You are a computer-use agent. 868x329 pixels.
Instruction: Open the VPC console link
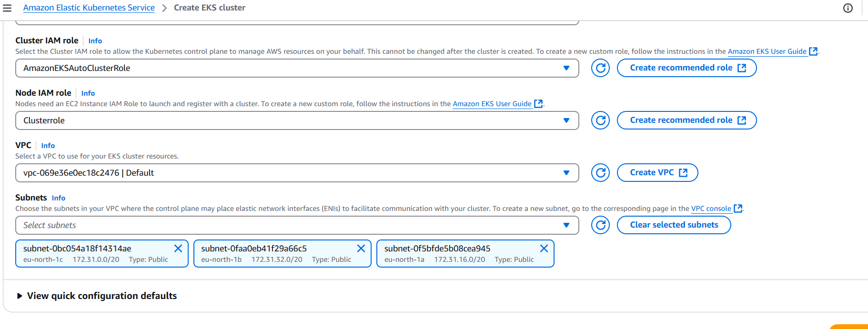coord(717,209)
